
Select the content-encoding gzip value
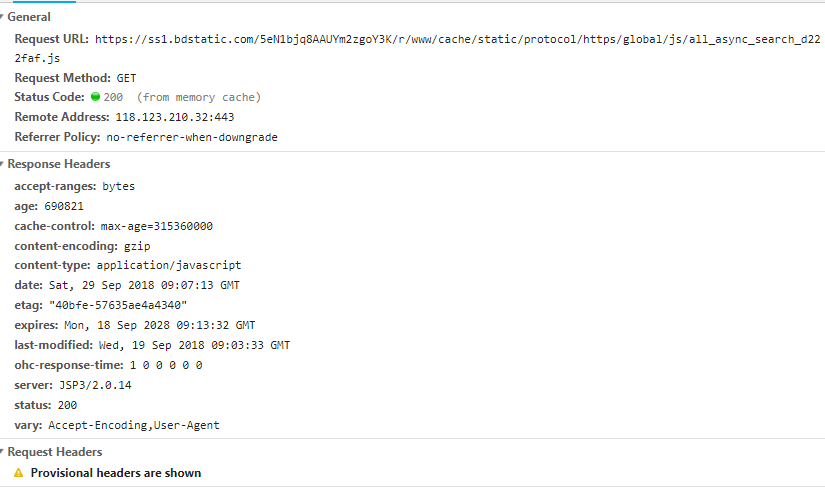click(137, 246)
